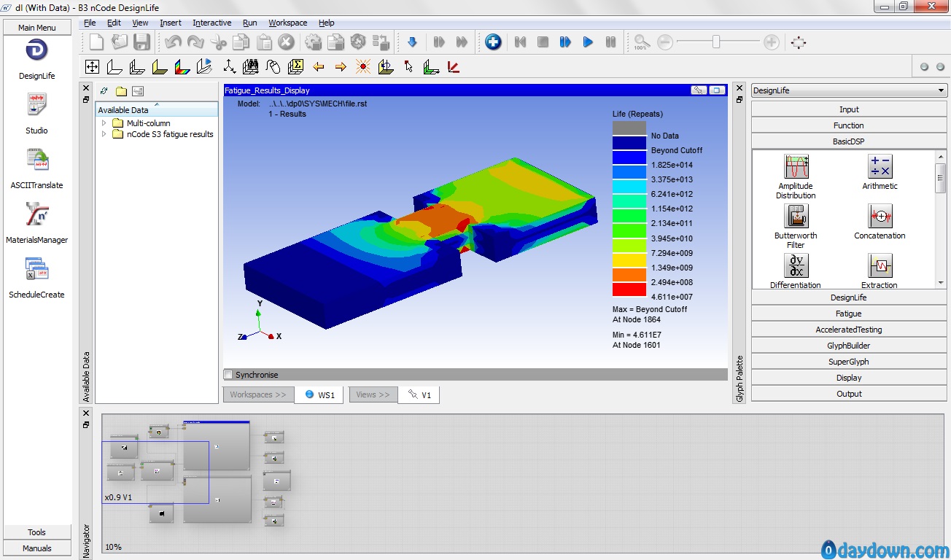Click the red hotspot burst icon
Viewport: 951px width, 560px height.
tap(363, 67)
